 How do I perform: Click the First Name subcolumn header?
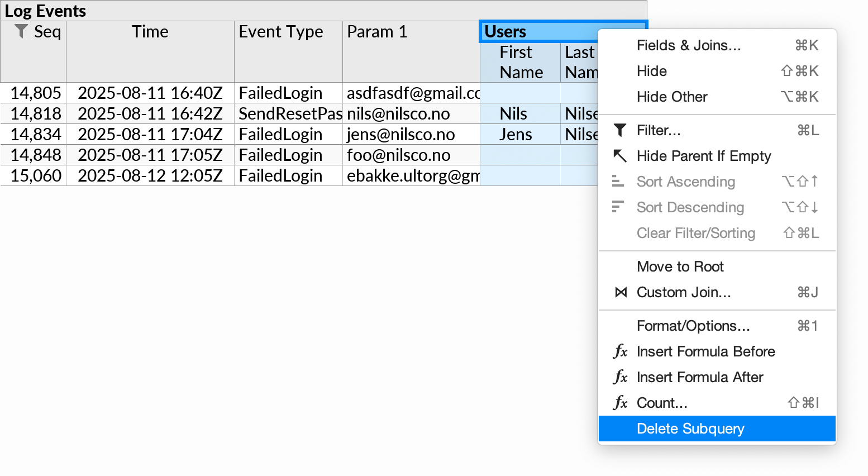pyautogui.click(x=521, y=62)
